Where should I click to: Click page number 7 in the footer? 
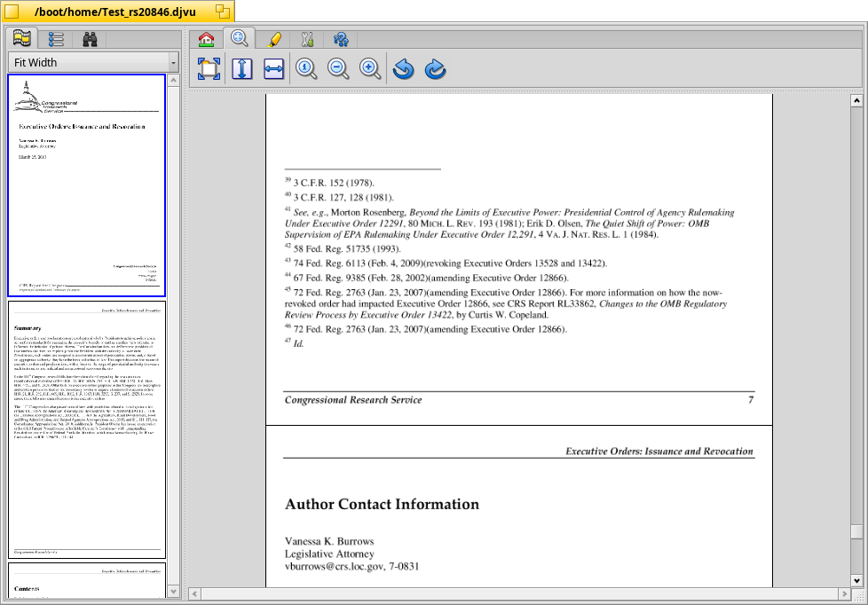(751, 400)
